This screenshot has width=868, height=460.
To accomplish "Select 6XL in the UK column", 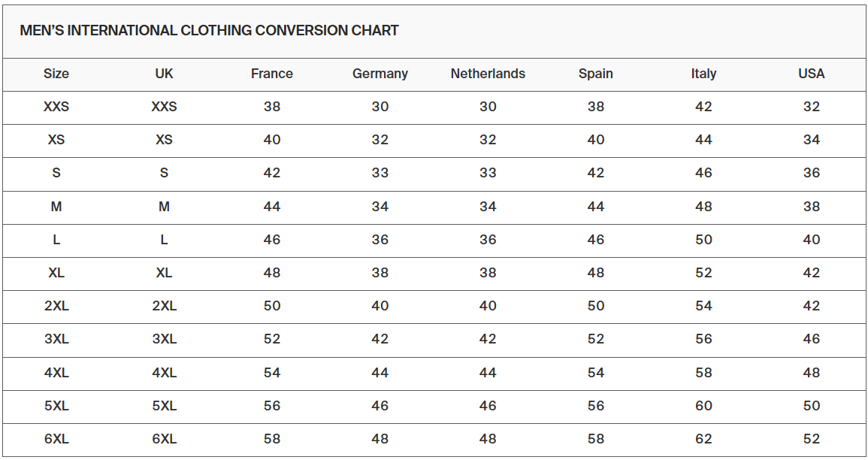I will click(164, 439).
